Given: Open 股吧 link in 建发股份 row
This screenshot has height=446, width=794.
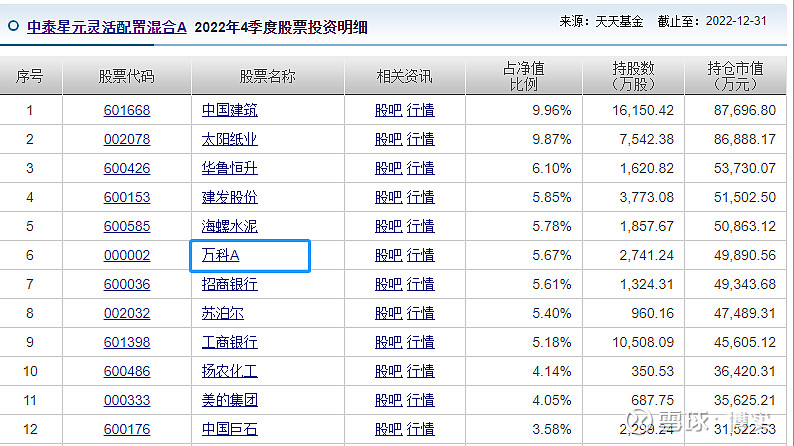Looking at the screenshot, I should coord(388,197).
